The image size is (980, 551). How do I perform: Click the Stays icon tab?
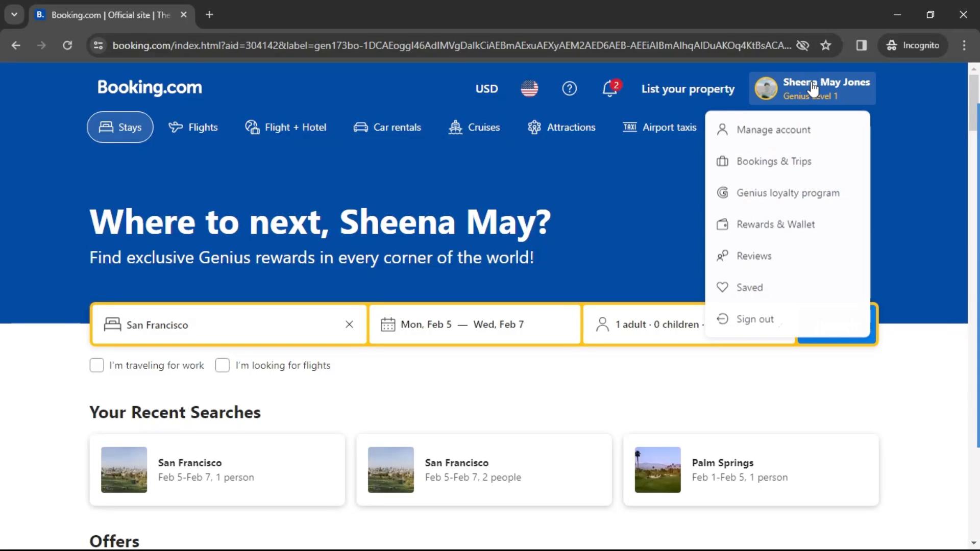pos(120,127)
